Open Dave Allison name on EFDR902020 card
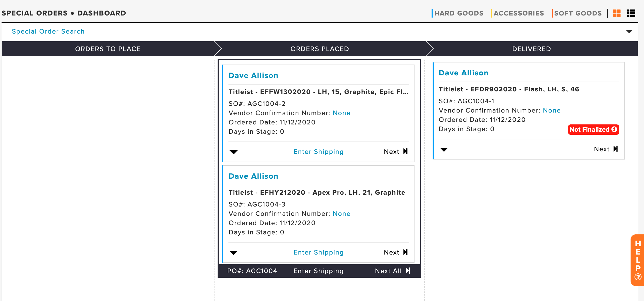 [x=464, y=73]
